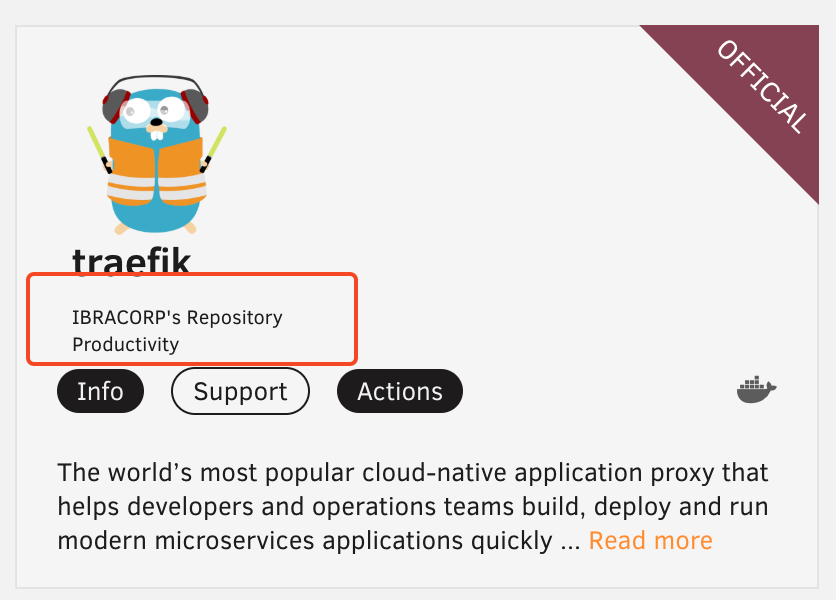The image size is (836, 600).
Task: Open the Actions menu button
Action: [400, 391]
